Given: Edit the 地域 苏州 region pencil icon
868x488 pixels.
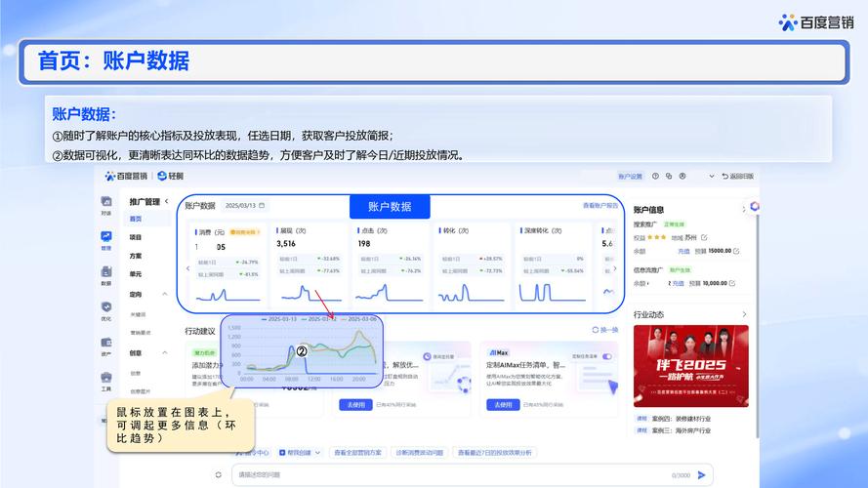Looking at the screenshot, I should tap(704, 237).
